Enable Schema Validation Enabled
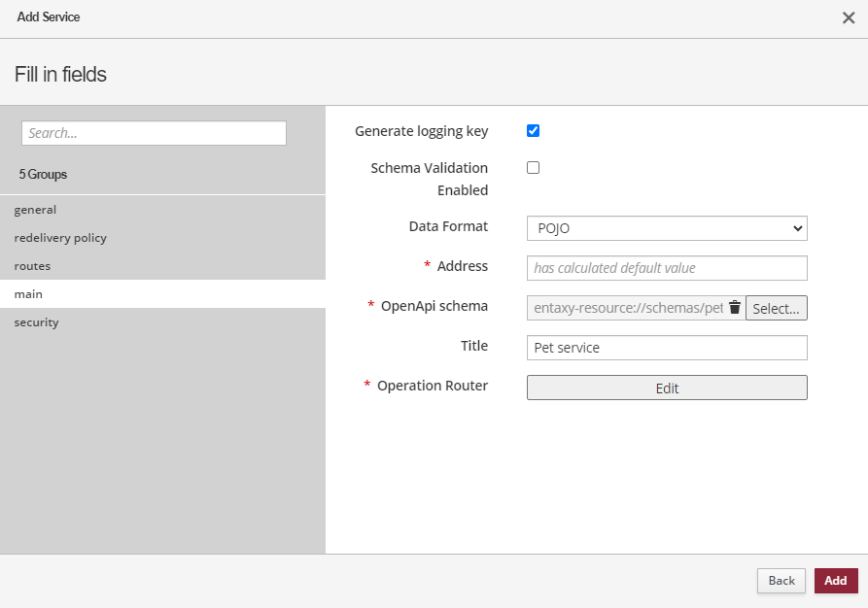 click(533, 167)
